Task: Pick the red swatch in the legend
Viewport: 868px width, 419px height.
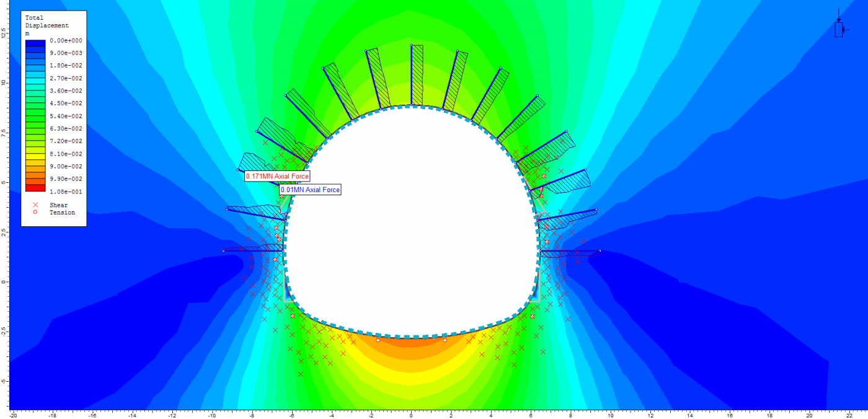Action: pos(35,188)
